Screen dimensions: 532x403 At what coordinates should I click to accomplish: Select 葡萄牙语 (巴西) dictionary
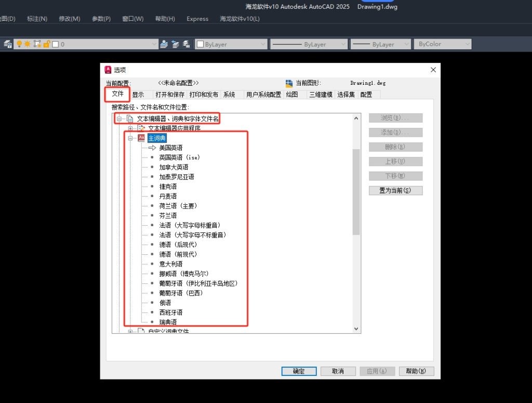coord(181,293)
